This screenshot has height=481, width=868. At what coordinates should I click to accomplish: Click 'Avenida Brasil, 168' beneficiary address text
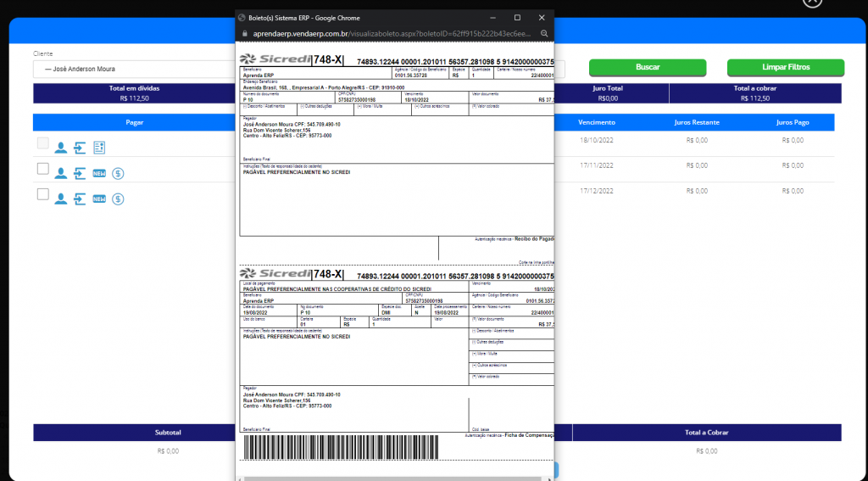pyautogui.click(x=324, y=87)
